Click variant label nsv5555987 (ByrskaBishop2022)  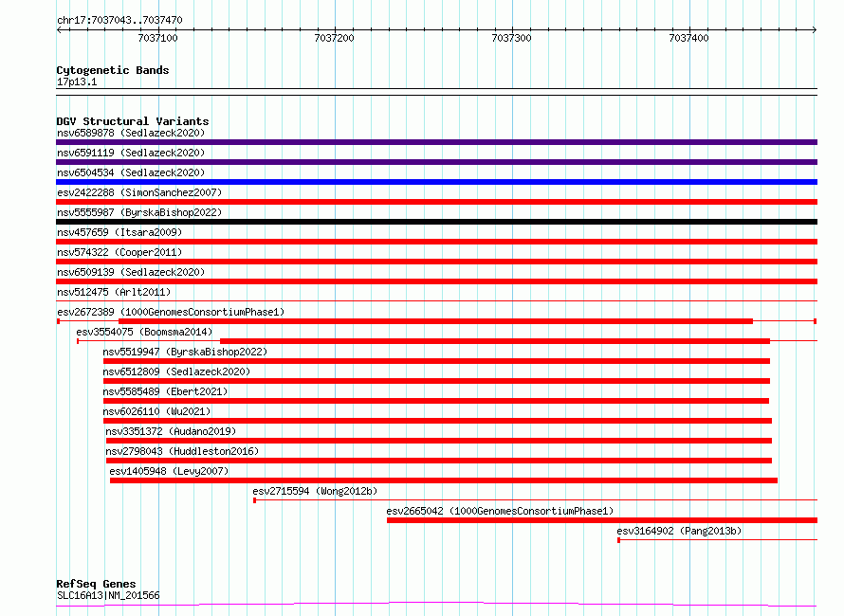(x=139, y=212)
